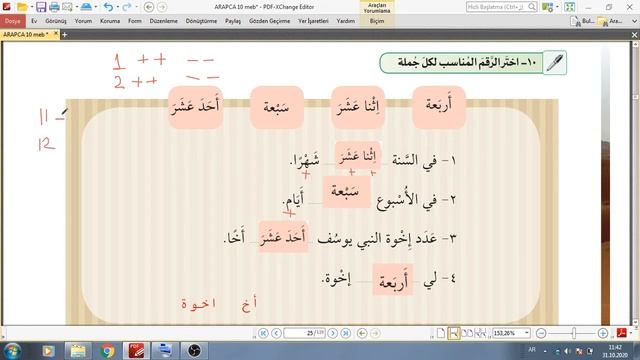Open dropdown beside the red PDF status icon
Viewport: 640px width, 360px height.
[631, 333]
